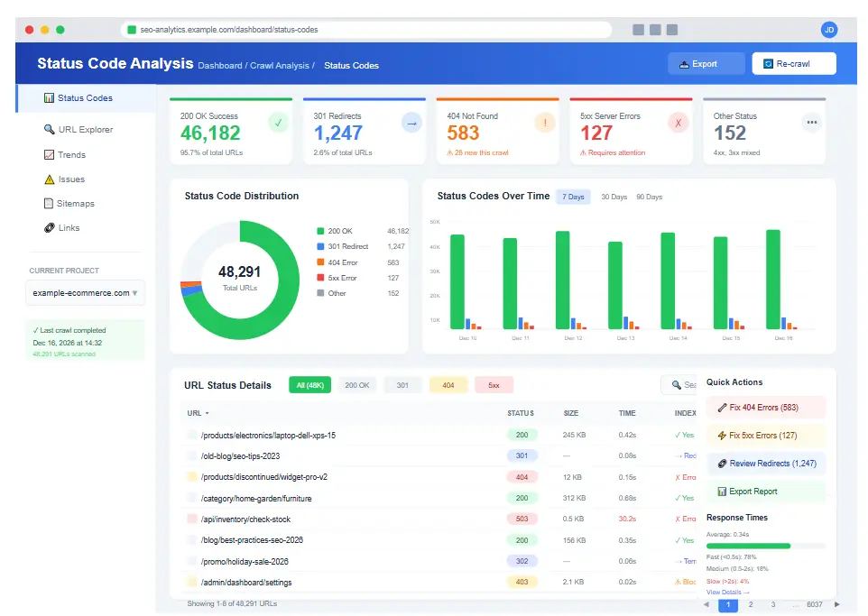The width and height of the screenshot is (868, 616).
Task: Select the Trends chart icon in sidebar
Action: pyautogui.click(x=49, y=155)
